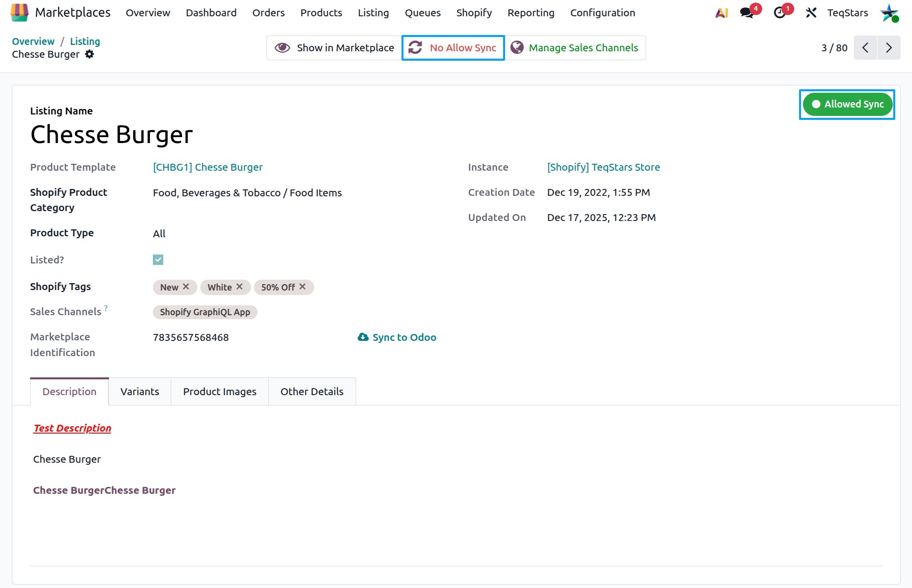Toggle the Listed? checkbox
Screen dimensions: 912x588
point(158,259)
